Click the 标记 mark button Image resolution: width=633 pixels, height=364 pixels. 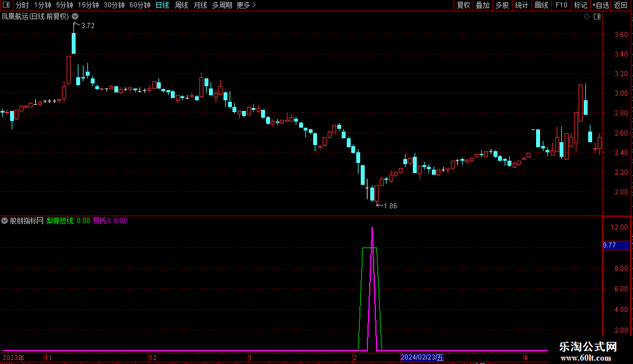coord(580,5)
